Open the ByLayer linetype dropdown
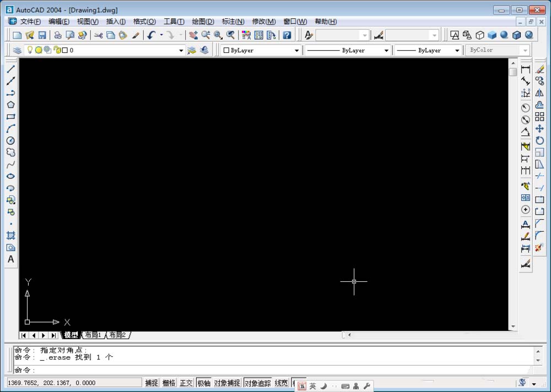The width and height of the screenshot is (551, 392). (x=386, y=51)
